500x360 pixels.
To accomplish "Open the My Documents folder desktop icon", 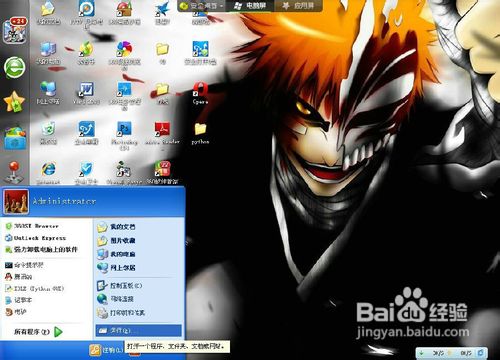I will [x=48, y=13].
